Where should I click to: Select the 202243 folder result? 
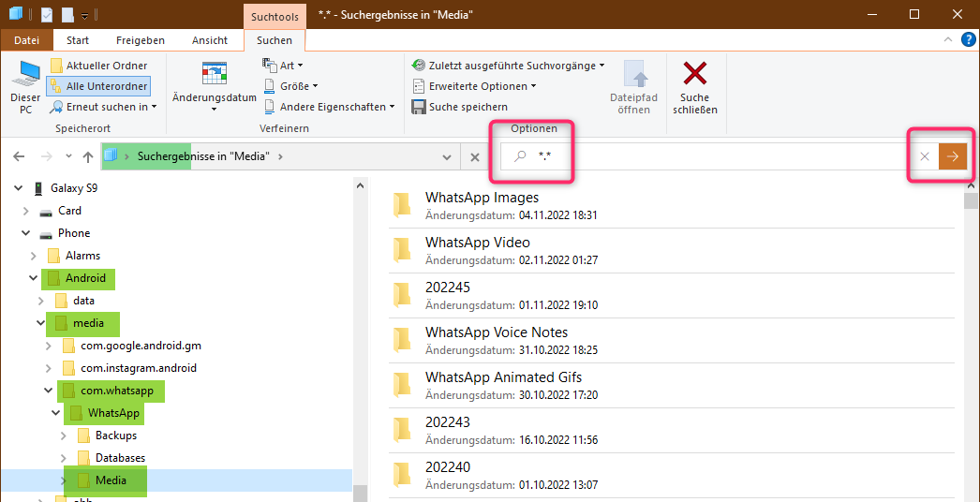coord(672,430)
